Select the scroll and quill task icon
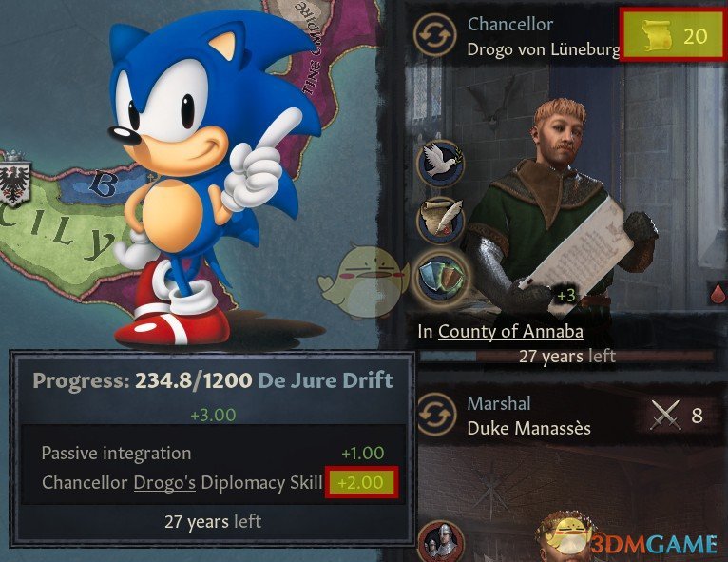The image size is (728, 562). click(x=441, y=219)
